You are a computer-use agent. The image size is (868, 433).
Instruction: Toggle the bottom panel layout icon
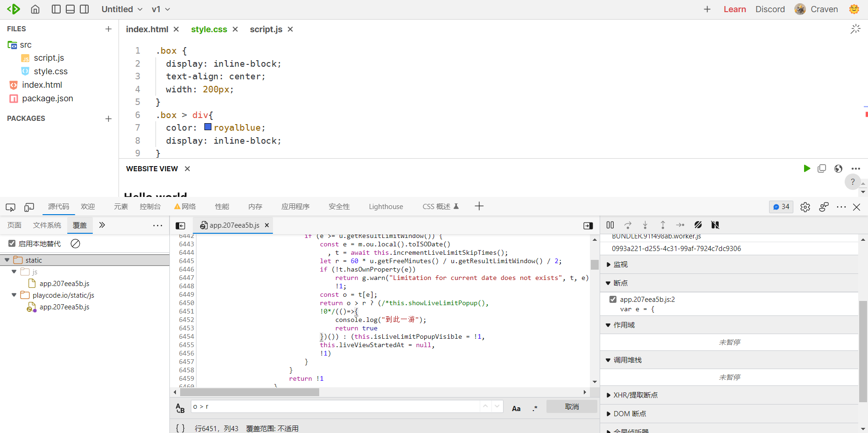click(x=70, y=9)
